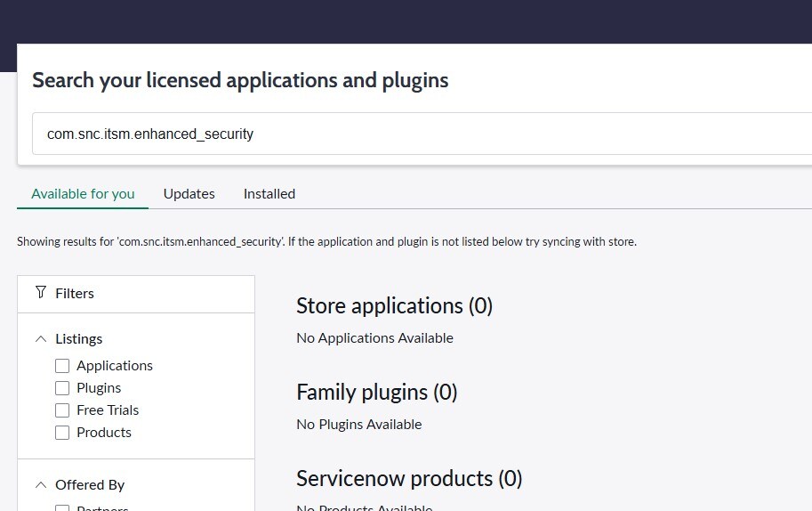This screenshot has height=511, width=812.
Task: Select the Products filter checkbox
Action: 62,433
